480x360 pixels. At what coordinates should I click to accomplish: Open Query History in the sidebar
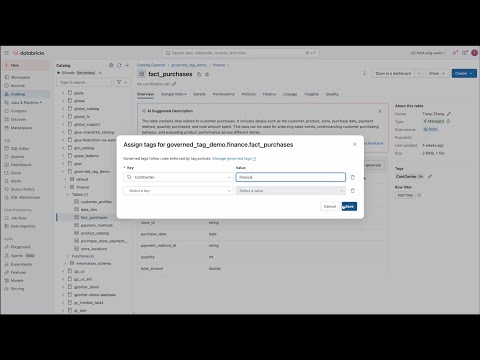(x=22, y=189)
